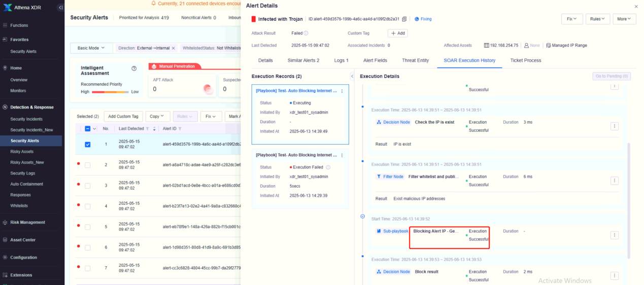Image resolution: width=644 pixels, height=285 pixels.
Task: Open Auto Containment in sidebar
Action: click(26, 184)
